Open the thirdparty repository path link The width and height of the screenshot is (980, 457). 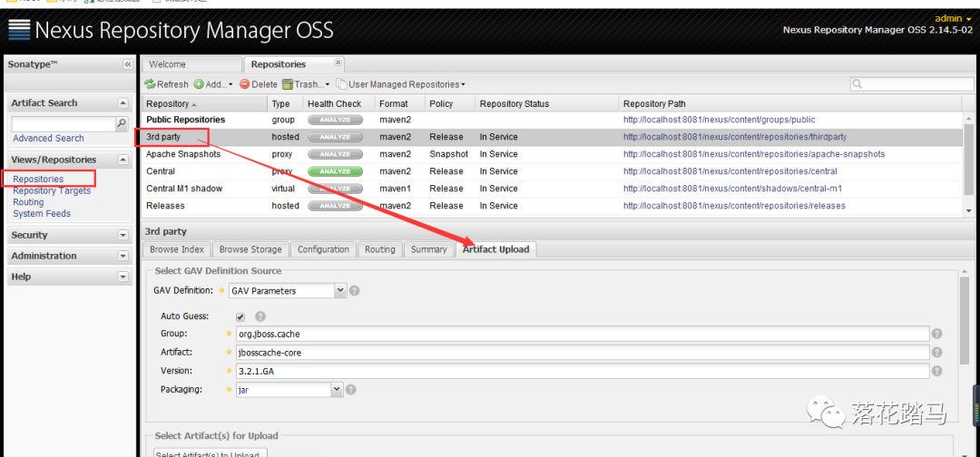735,137
